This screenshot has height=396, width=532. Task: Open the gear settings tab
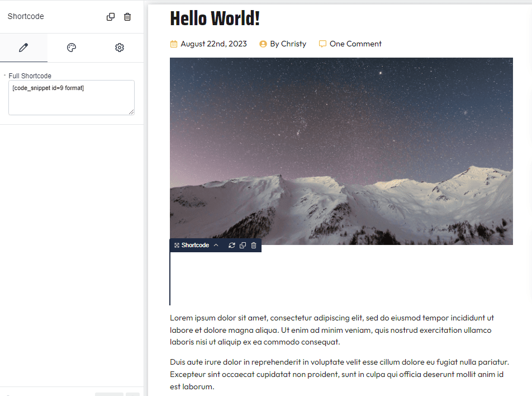[120, 48]
